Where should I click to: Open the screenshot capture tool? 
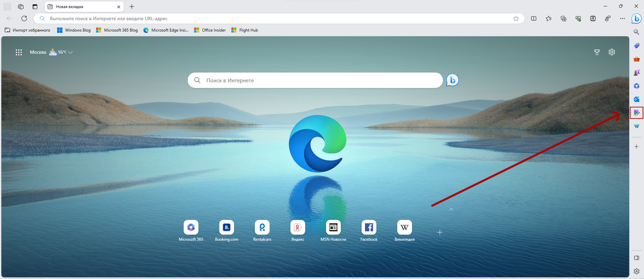pos(593,18)
